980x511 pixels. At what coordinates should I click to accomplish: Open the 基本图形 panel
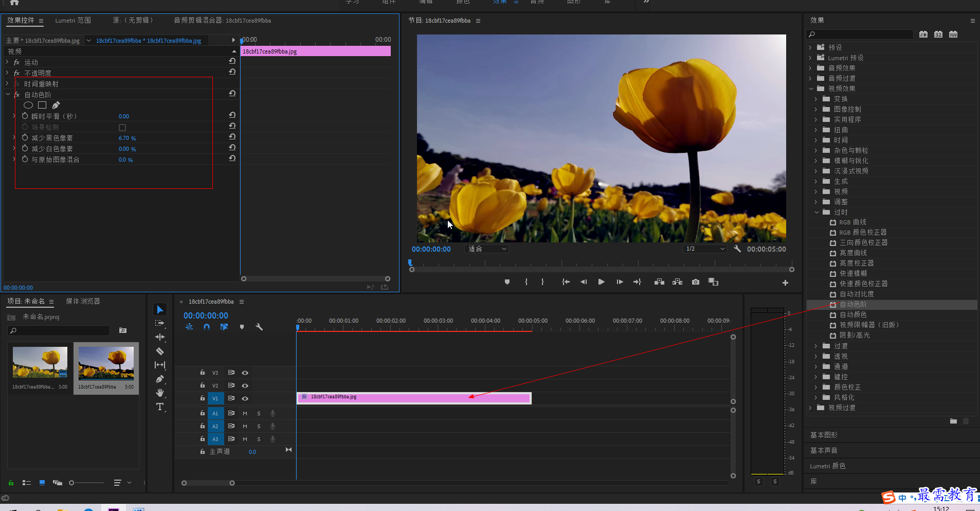pos(824,435)
